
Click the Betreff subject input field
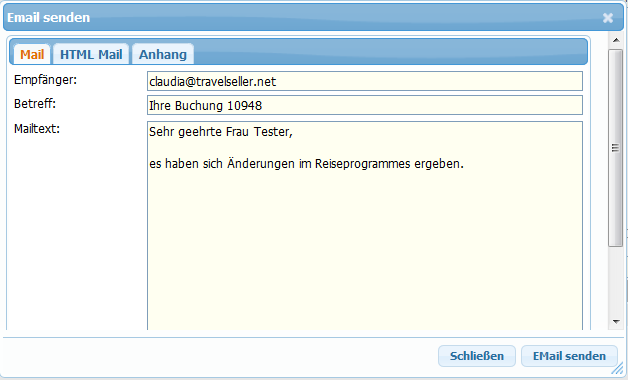pyautogui.click(x=364, y=105)
